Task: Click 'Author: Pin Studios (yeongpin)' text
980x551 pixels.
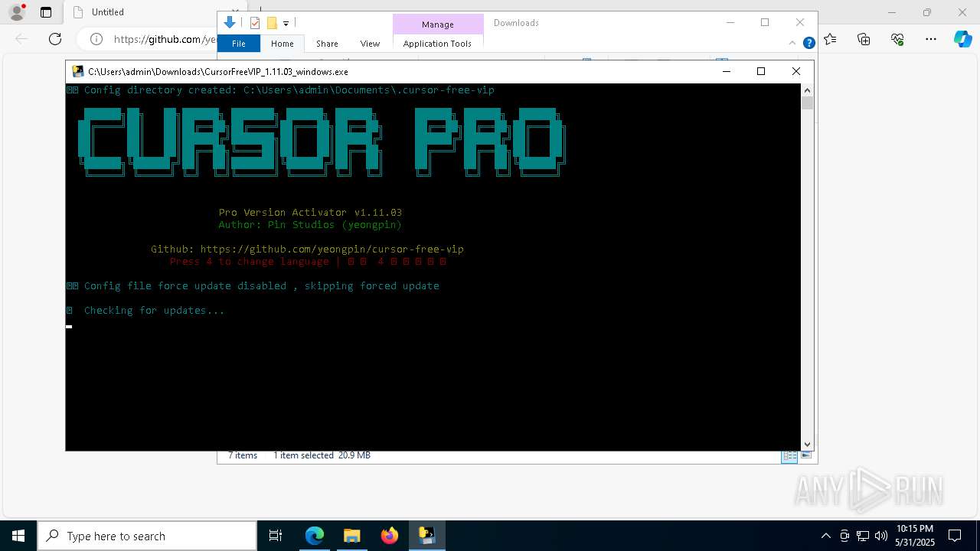Action: tap(310, 224)
